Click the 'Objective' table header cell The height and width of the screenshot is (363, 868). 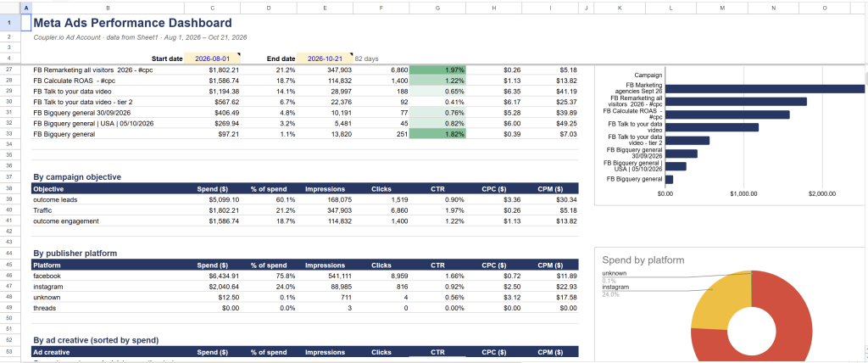(x=108, y=189)
